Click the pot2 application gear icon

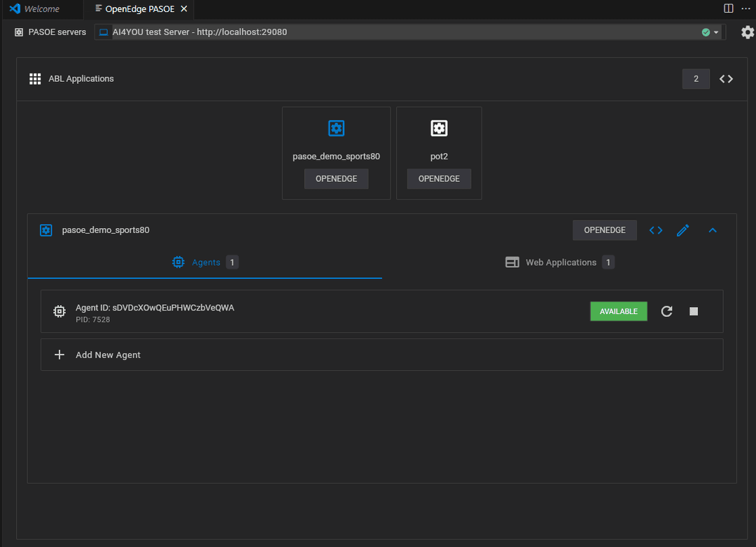point(439,129)
